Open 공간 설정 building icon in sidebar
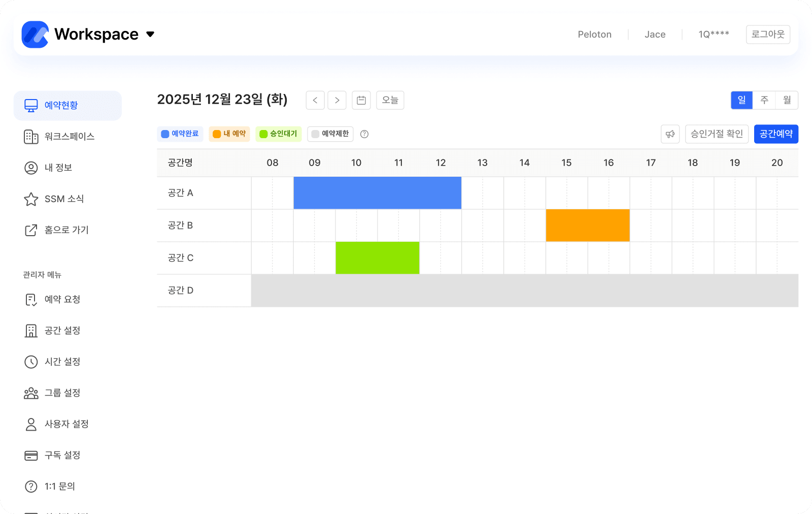Image resolution: width=812 pixels, height=514 pixels. pos(31,331)
